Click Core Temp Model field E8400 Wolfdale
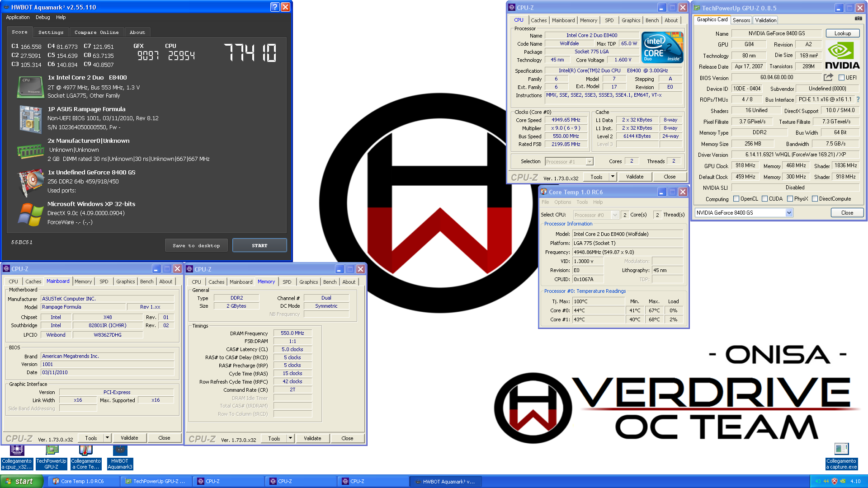The width and height of the screenshot is (868, 488). point(627,234)
